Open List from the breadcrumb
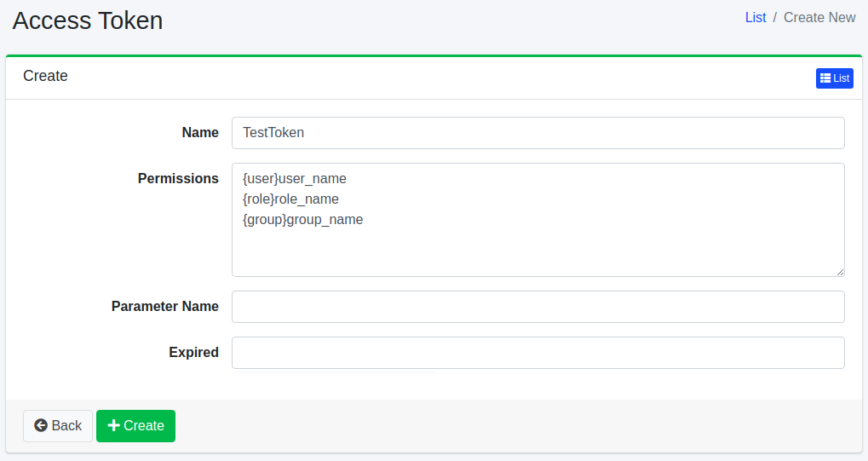 coord(756,17)
